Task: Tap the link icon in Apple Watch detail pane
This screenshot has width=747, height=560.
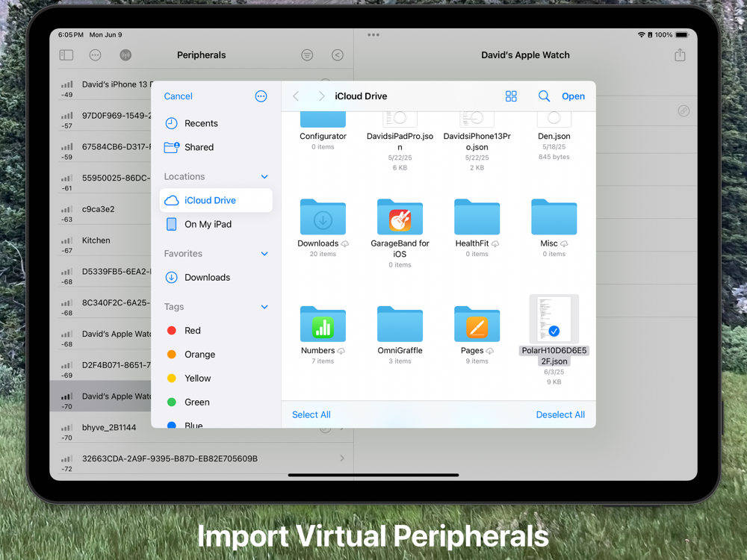Action: coord(684,111)
